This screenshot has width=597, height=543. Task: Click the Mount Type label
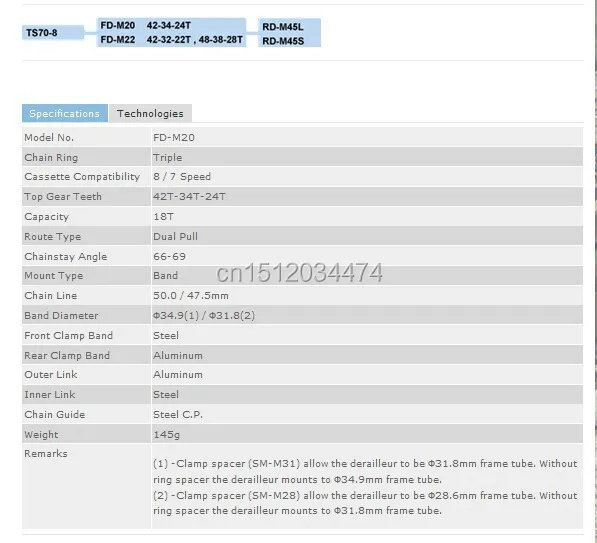[x=54, y=276]
